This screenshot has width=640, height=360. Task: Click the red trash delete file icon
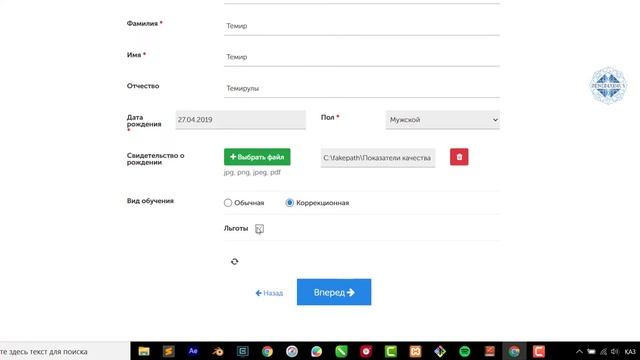click(459, 157)
